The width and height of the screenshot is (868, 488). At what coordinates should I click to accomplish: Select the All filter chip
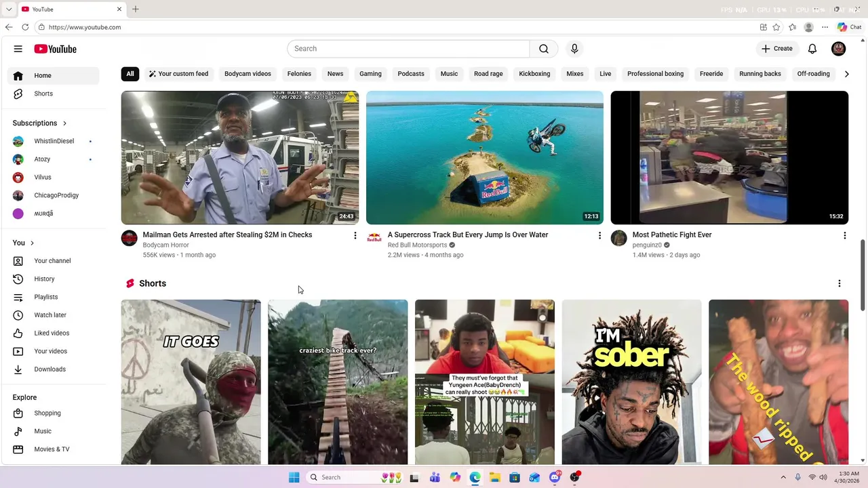click(130, 74)
